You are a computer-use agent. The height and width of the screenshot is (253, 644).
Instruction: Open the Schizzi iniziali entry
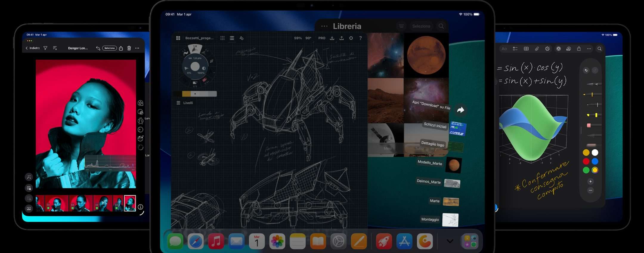435,126
